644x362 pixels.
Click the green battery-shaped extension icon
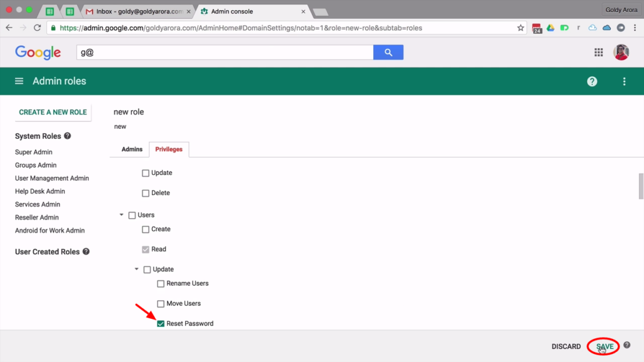tap(565, 28)
